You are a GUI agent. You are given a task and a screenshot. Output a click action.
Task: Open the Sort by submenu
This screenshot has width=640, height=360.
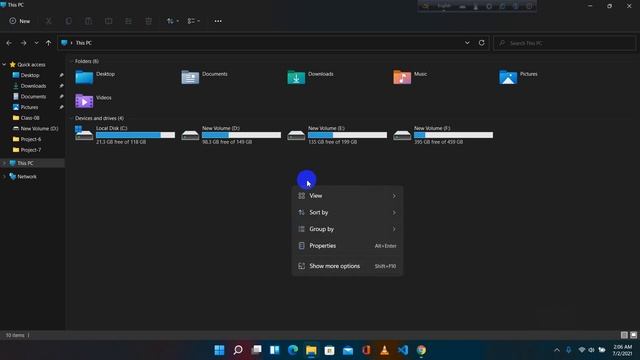(x=347, y=213)
